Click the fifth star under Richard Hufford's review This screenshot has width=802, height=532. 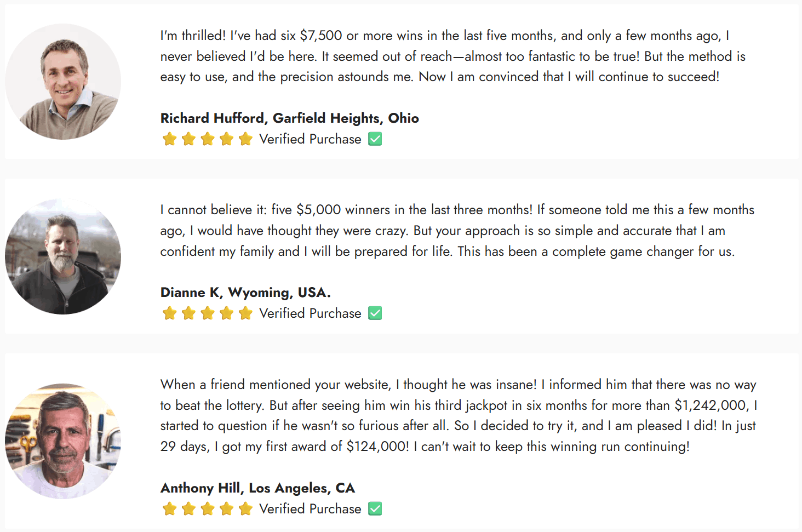pos(245,139)
